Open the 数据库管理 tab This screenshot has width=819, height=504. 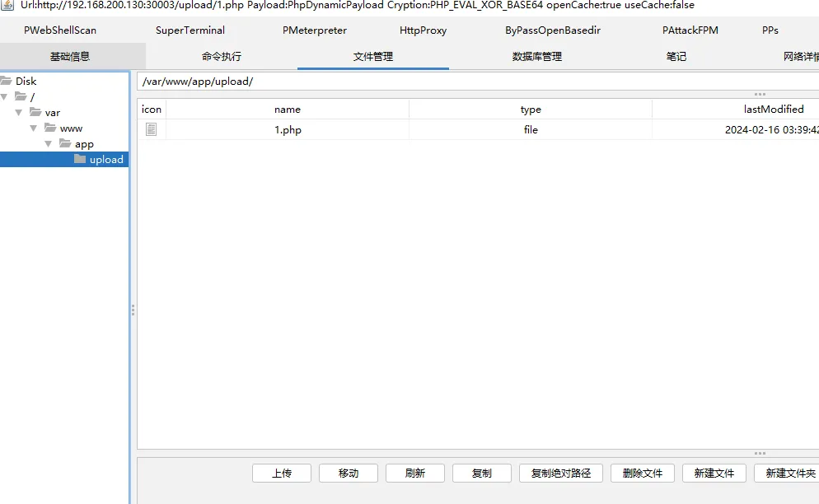[536, 57]
